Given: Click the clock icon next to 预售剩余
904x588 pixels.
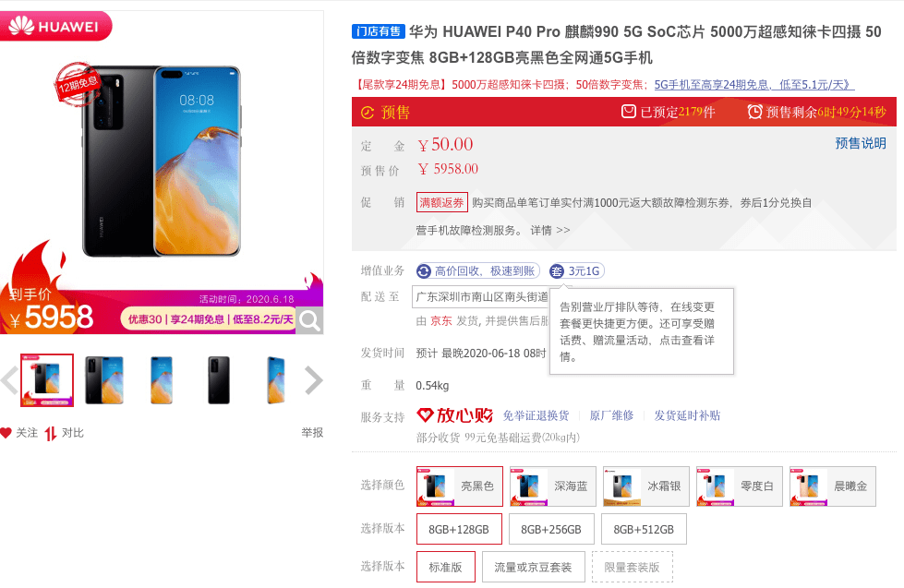Looking at the screenshot, I should [754, 112].
